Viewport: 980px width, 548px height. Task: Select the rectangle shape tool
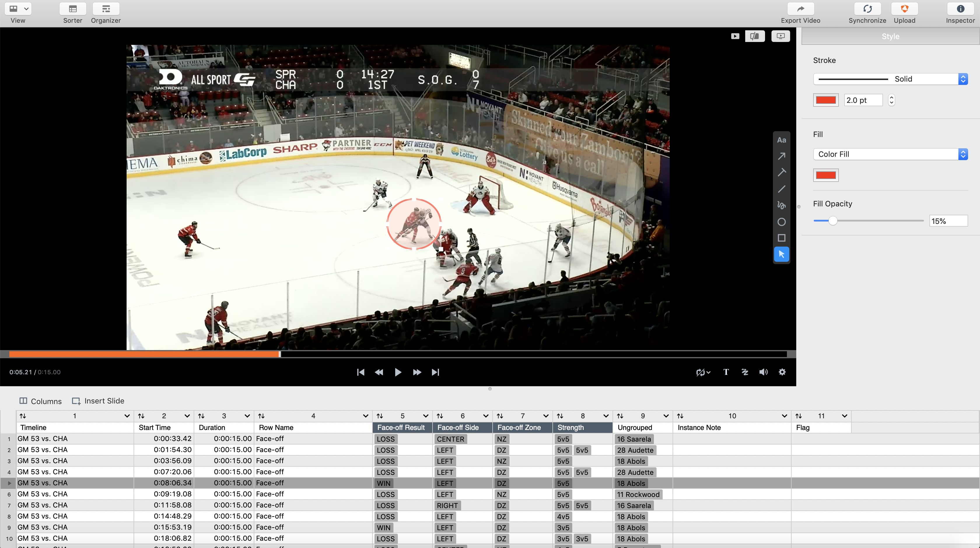[781, 238]
